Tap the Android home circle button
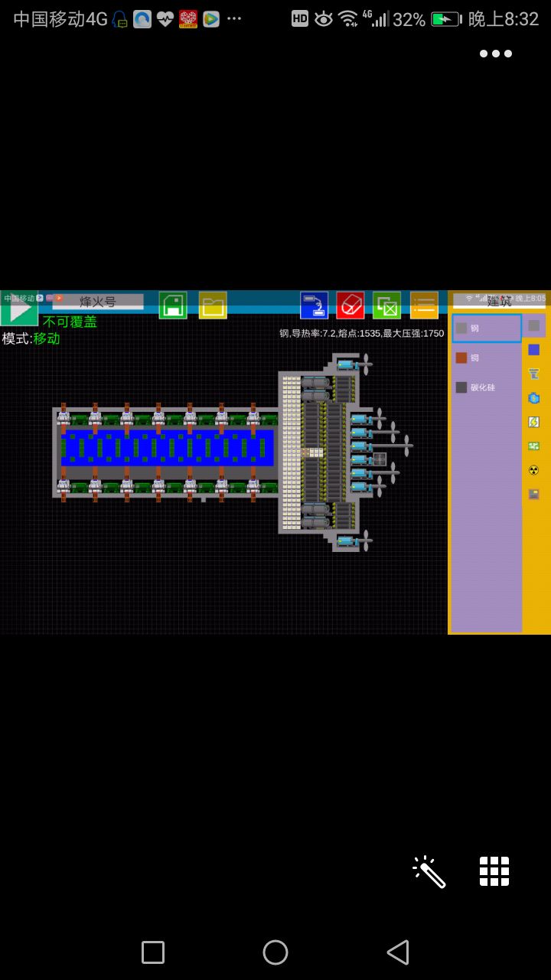The height and width of the screenshot is (980, 551). pyautogui.click(x=275, y=952)
